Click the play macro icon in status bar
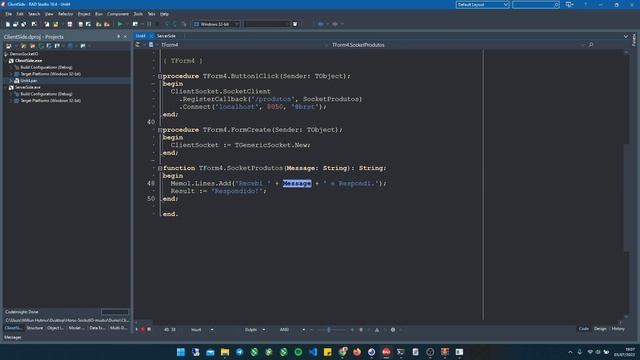 [137, 330]
